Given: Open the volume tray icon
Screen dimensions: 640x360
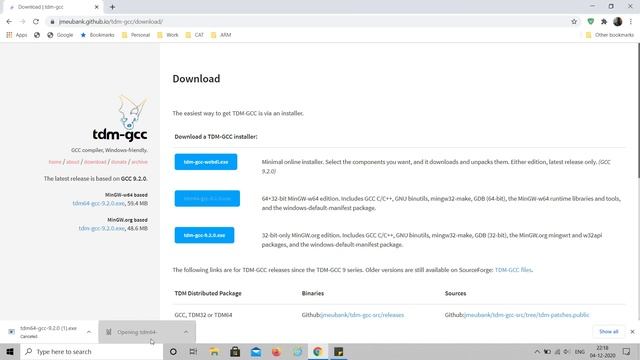Looking at the screenshot, I should 567,351.
